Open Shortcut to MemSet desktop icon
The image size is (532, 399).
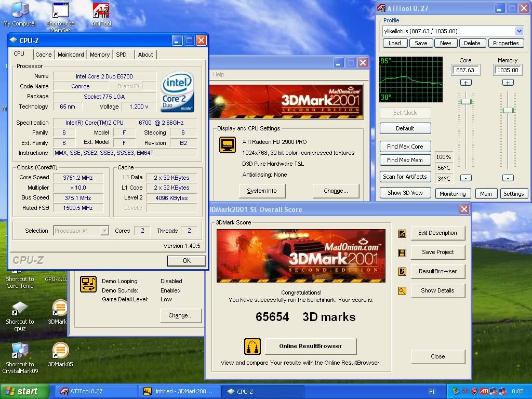60,17
